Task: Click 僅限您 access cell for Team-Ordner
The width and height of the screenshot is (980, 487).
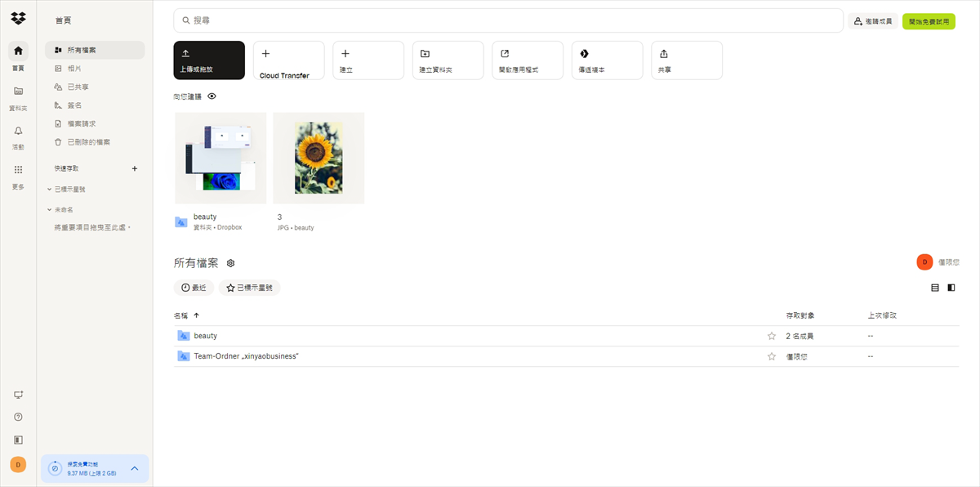Action: tap(797, 356)
